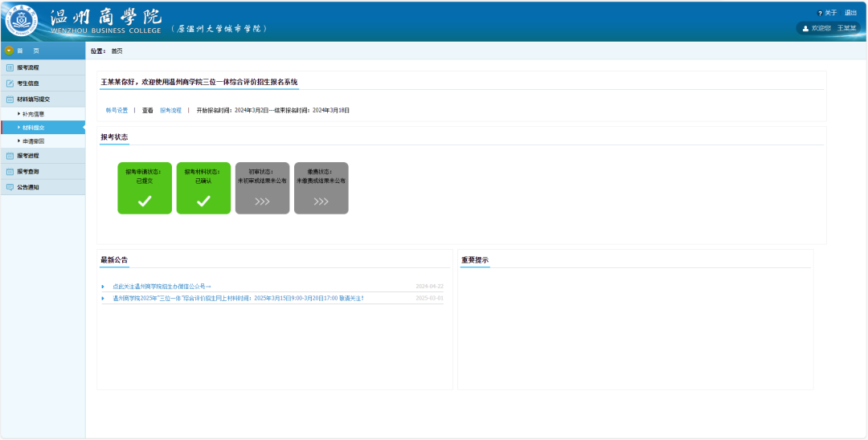Expand the 考生信息 sidebar section

click(28, 84)
